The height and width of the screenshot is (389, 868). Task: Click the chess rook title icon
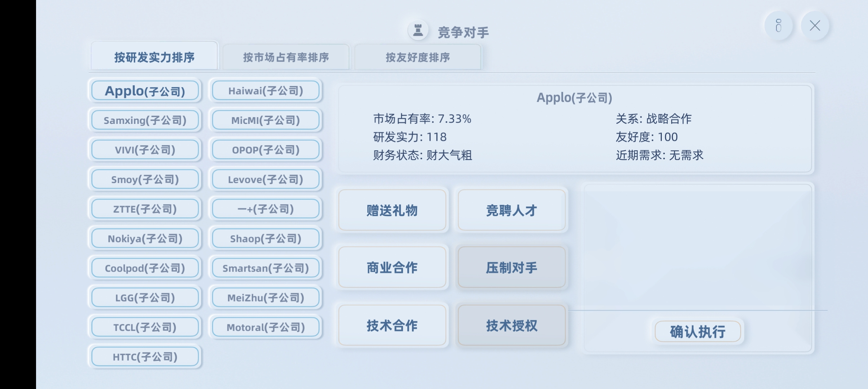418,30
